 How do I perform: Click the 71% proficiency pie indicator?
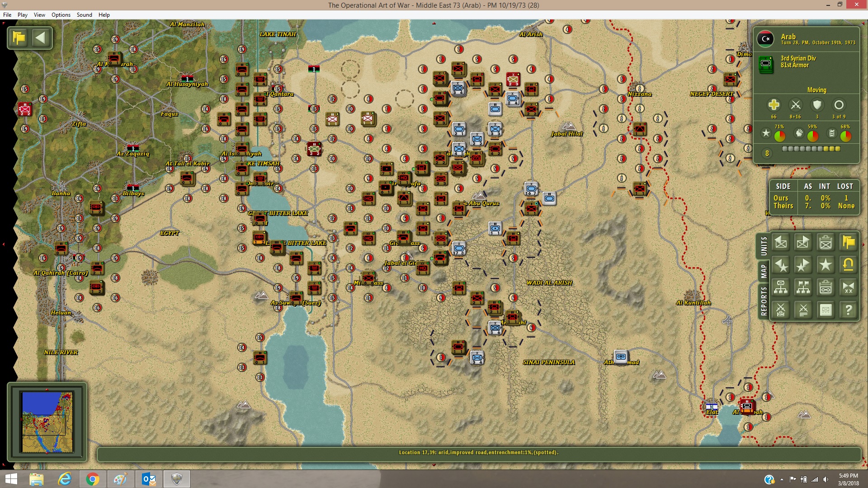[x=779, y=136]
